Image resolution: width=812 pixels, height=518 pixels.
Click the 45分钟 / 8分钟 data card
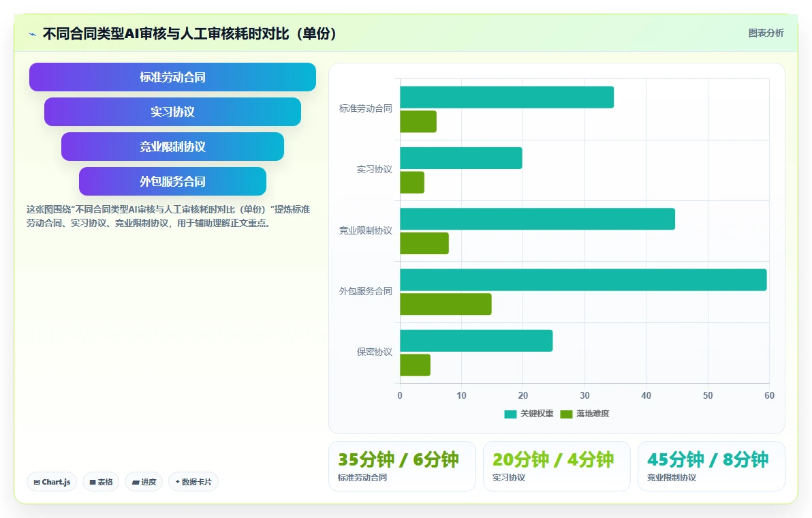[x=711, y=466]
